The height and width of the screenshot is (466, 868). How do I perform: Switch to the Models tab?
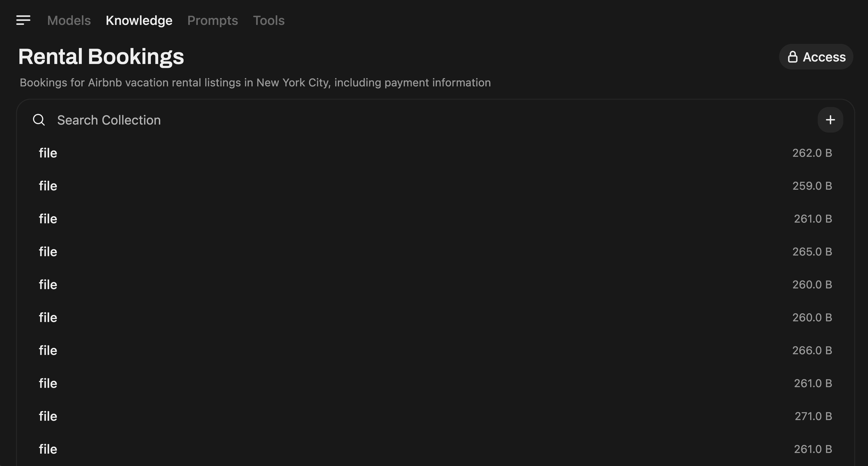click(69, 21)
